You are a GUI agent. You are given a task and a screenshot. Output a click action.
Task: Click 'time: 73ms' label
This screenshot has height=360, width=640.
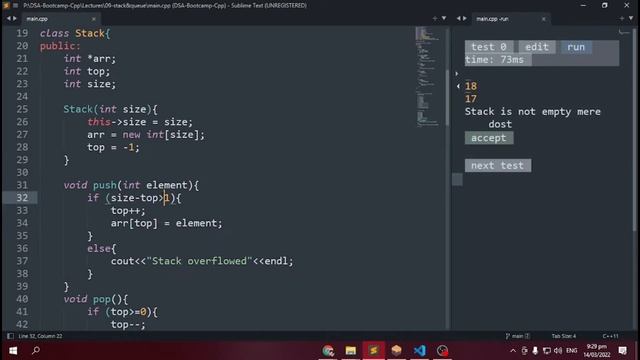[494, 60]
